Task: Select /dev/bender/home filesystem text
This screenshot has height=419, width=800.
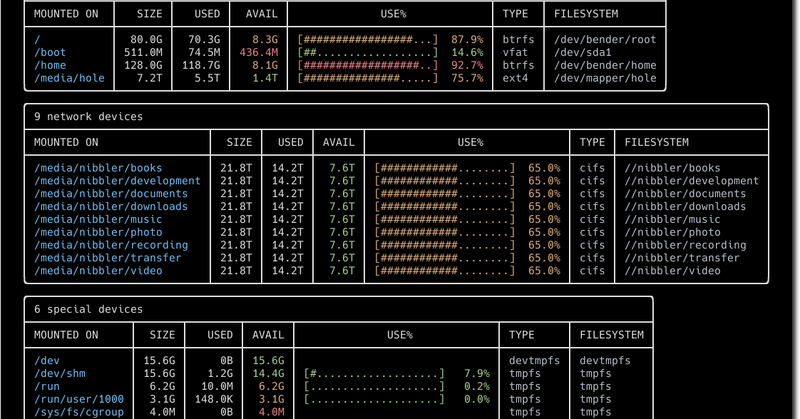Action: click(605, 65)
